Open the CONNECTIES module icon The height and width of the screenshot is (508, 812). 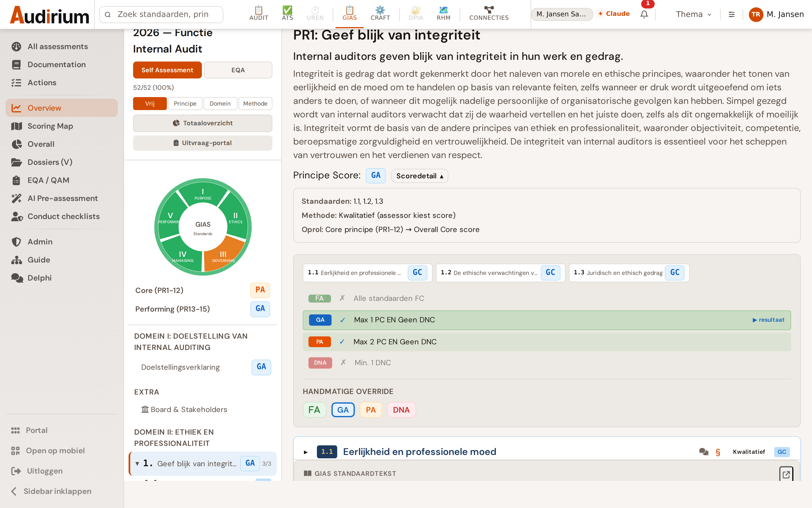pyautogui.click(x=489, y=14)
